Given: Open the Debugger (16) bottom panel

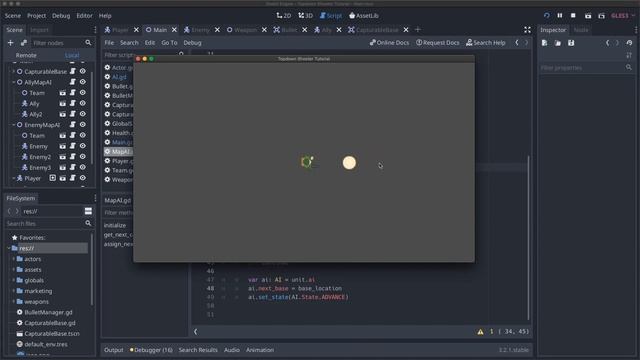Looking at the screenshot, I should 151,350.
